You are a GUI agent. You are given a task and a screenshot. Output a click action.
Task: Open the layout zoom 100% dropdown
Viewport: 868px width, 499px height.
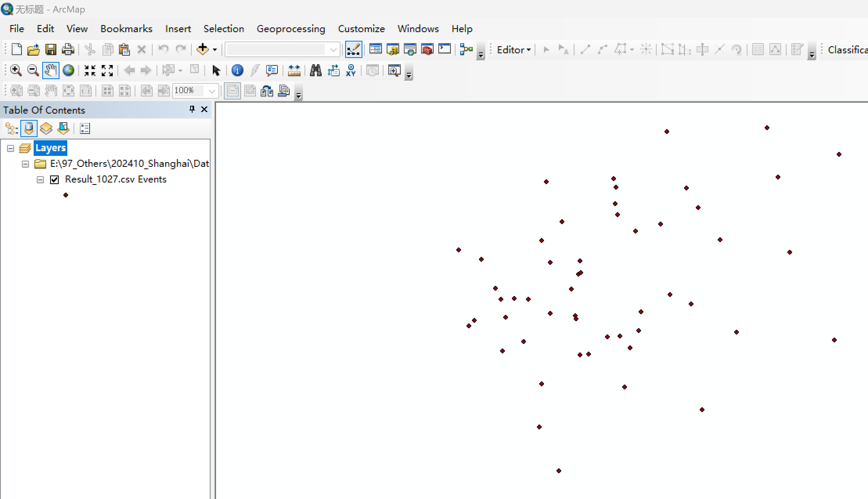pyautogui.click(x=212, y=91)
